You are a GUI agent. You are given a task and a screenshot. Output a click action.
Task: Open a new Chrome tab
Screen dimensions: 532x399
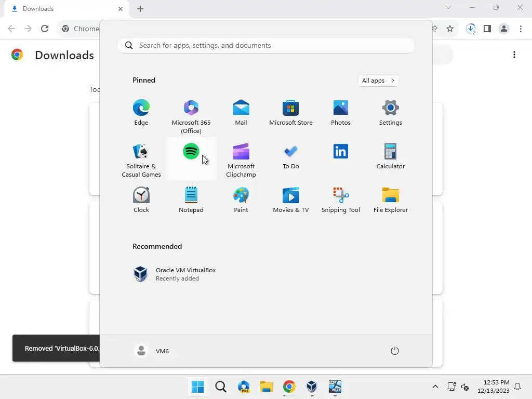tap(140, 9)
